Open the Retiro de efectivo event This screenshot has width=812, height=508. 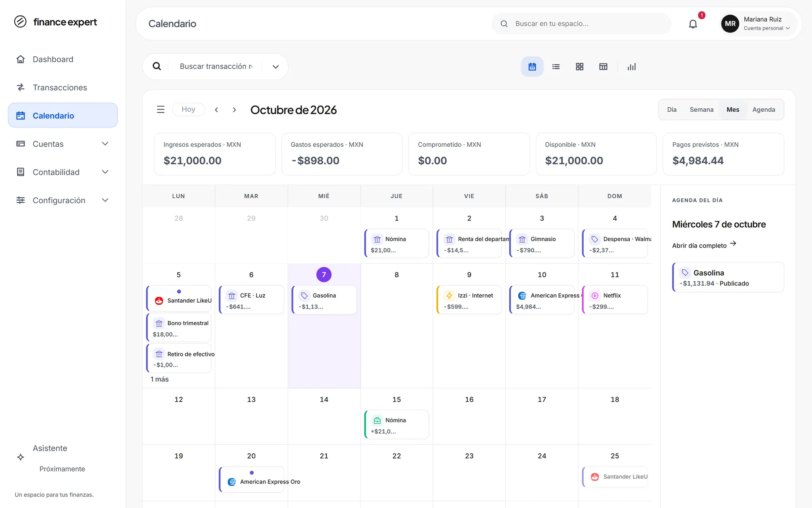click(179, 358)
